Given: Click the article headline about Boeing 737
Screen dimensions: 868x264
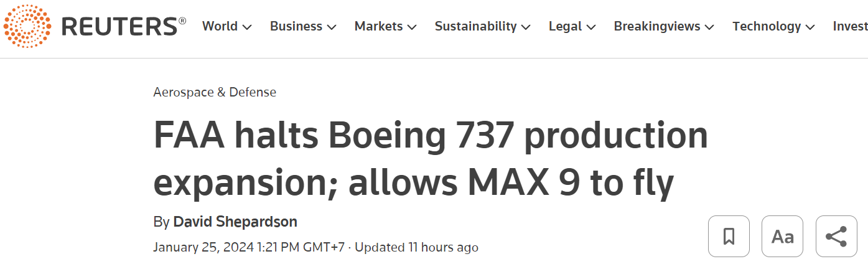Looking at the screenshot, I should [431, 159].
